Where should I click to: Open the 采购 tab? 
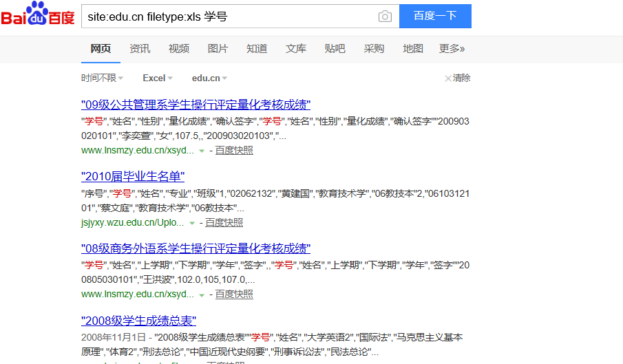coord(374,49)
